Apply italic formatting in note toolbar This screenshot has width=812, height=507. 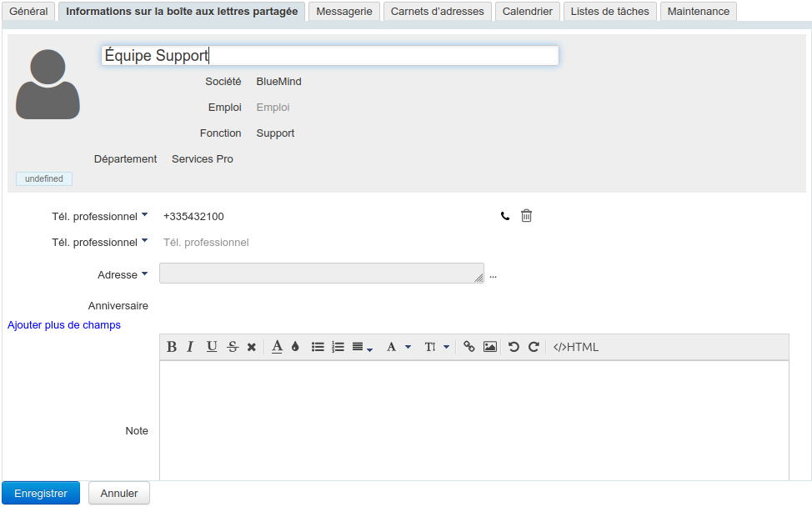(190, 347)
